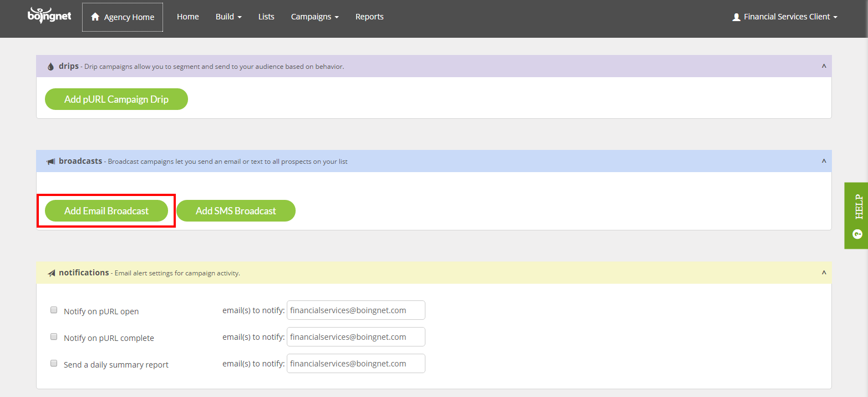The image size is (868, 397).
Task: Click the notifications paper plane icon
Action: 51,273
